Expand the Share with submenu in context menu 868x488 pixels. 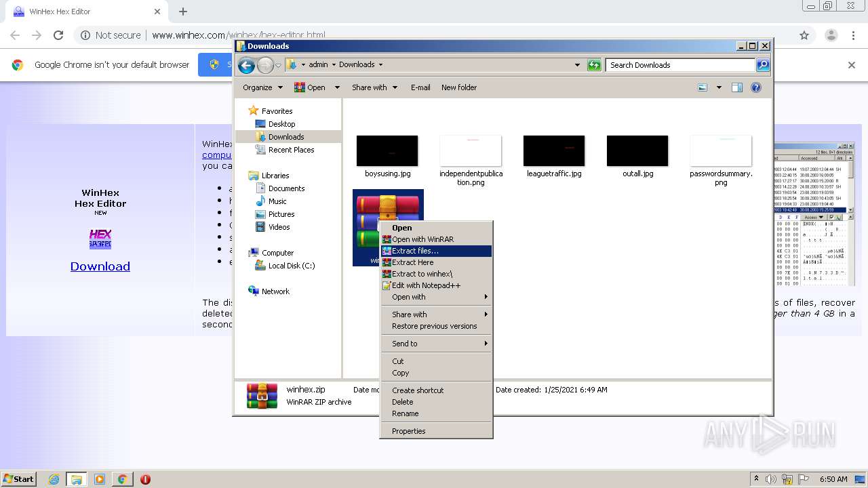click(436, 314)
